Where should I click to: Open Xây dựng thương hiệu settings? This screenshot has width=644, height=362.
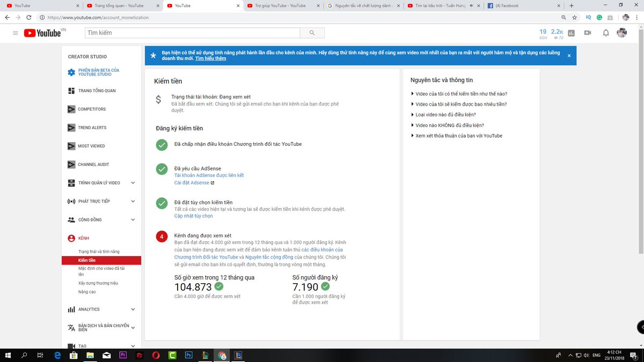pyautogui.click(x=98, y=283)
